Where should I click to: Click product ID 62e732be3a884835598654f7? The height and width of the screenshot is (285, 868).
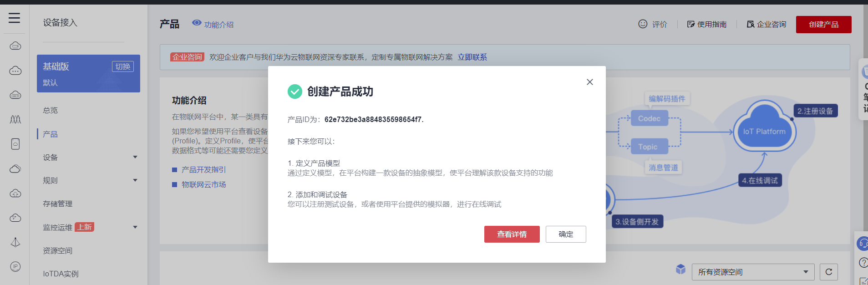373,120
